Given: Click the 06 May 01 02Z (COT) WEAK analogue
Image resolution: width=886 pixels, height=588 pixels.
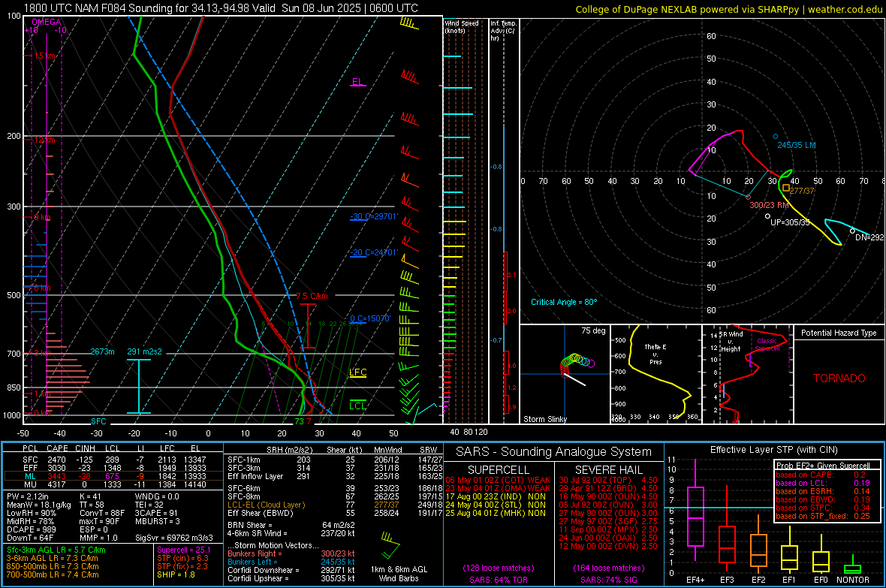Looking at the screenshot, I should click(x=498, y=480).
